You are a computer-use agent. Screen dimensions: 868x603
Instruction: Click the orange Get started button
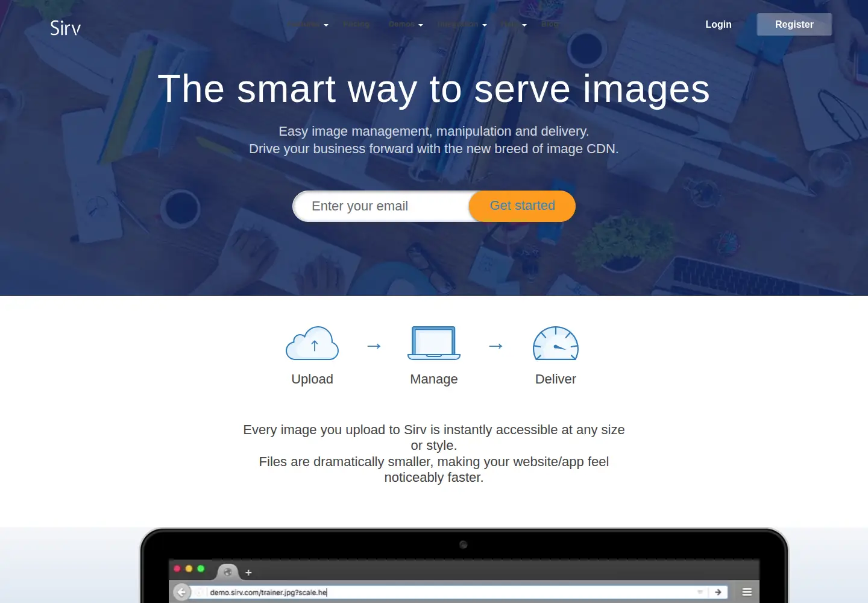click(522, 206)
